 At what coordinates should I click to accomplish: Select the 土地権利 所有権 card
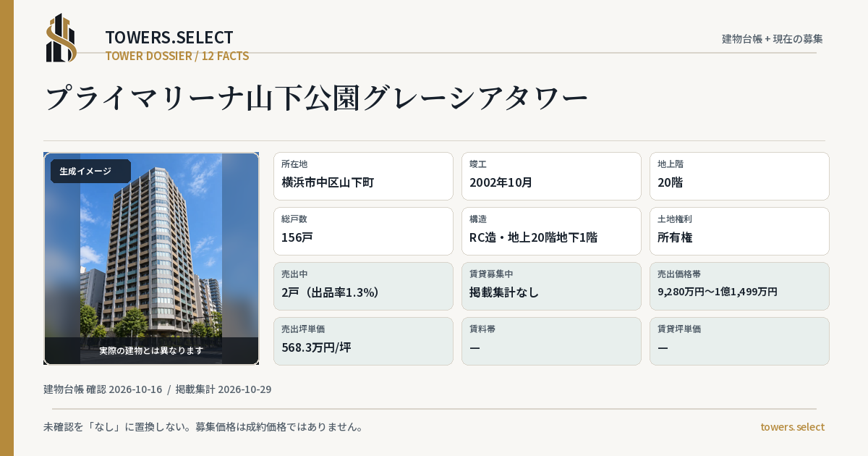coord(739,231)
